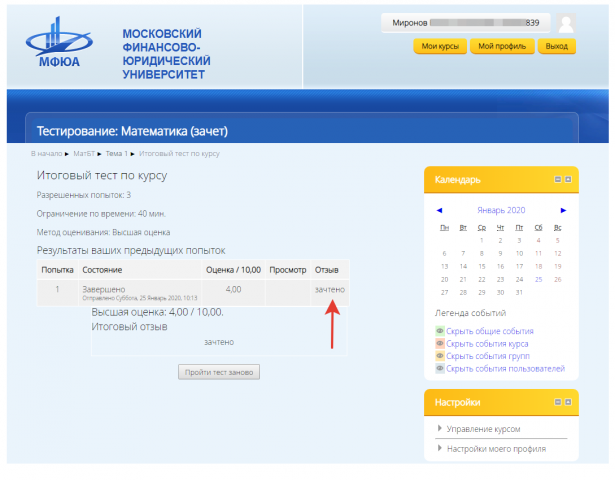
Task: Toggle eye icon for события курса
Action: [440, 344]
